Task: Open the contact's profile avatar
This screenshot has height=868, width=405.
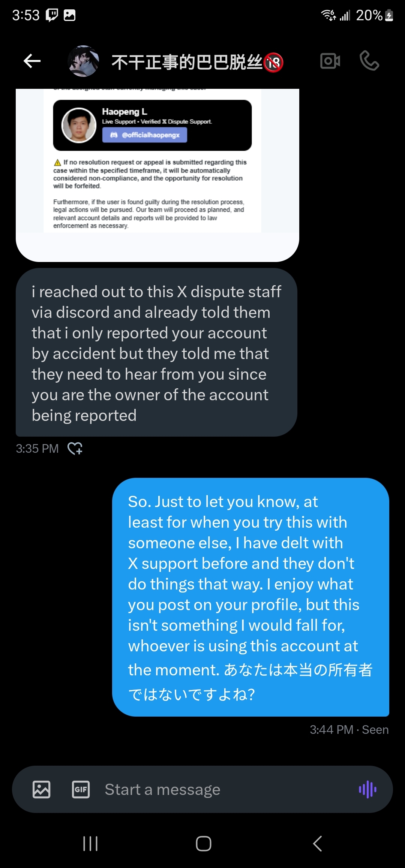Action: point(83,61)
